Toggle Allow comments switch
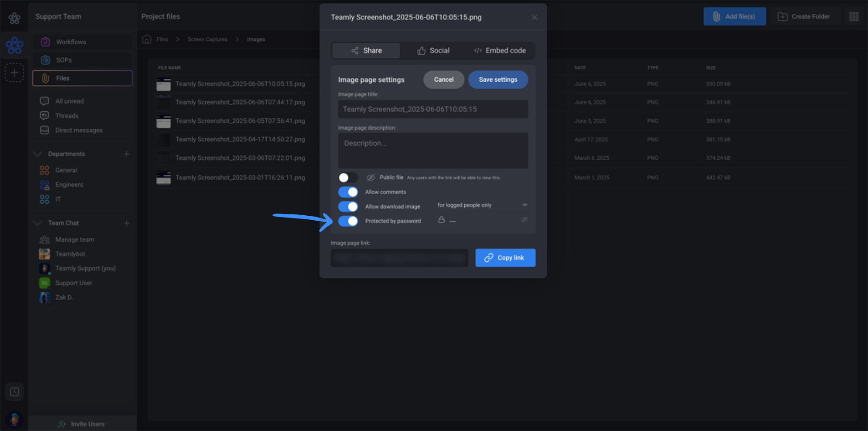Screen dimensions: 868x431 pos(348,192)
